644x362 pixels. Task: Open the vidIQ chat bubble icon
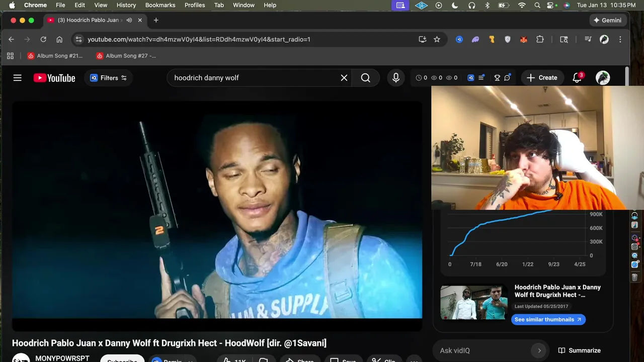tap(508, 77)
